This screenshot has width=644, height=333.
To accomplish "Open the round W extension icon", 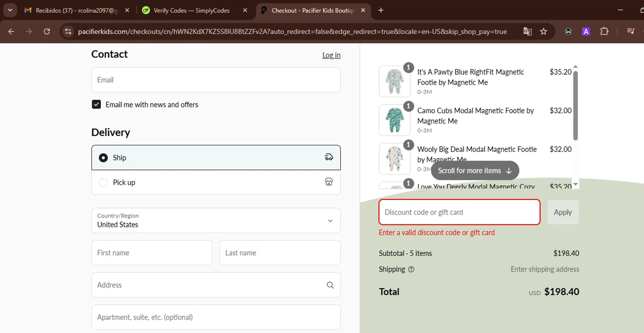I will (x=568, y=31).
